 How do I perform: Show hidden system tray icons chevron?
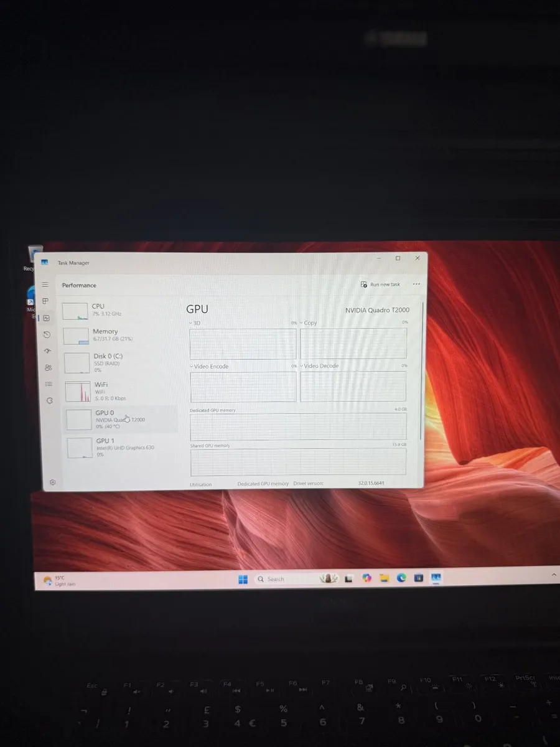pyautogui.click(x=554, y=576)
